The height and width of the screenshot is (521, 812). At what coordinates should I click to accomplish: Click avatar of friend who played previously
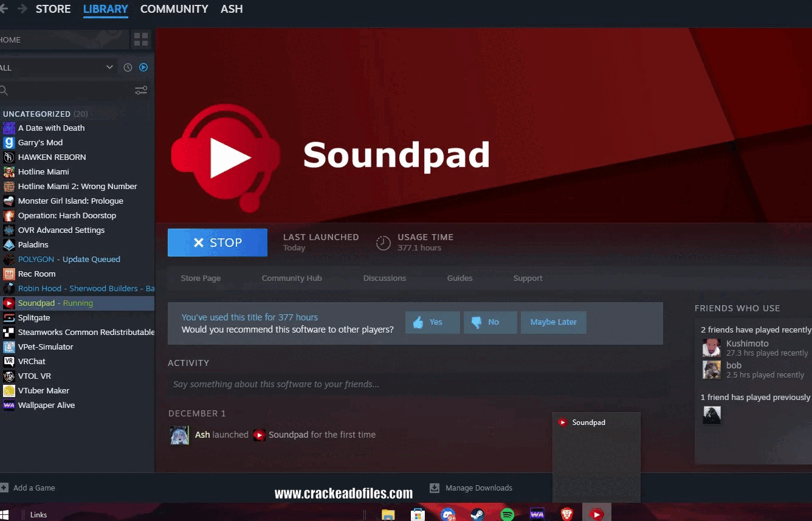click(x=712, y=415)
